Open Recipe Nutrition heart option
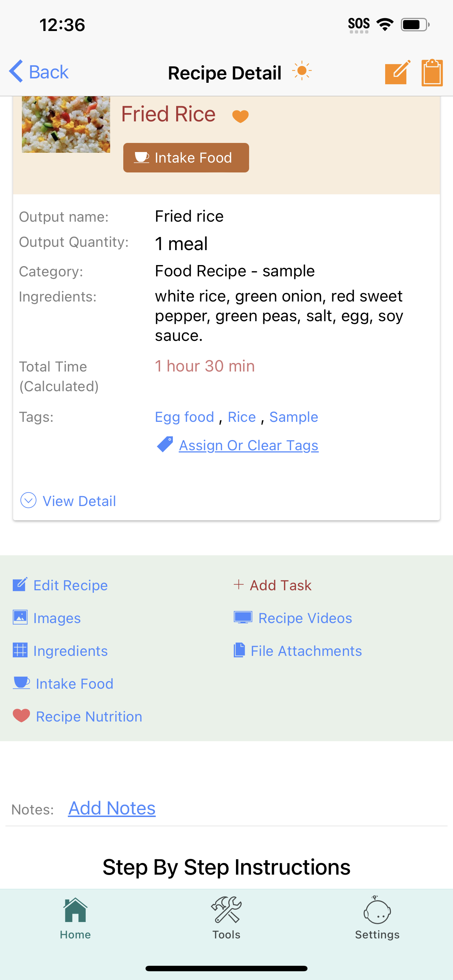453x980 pixels. [77, 716]
